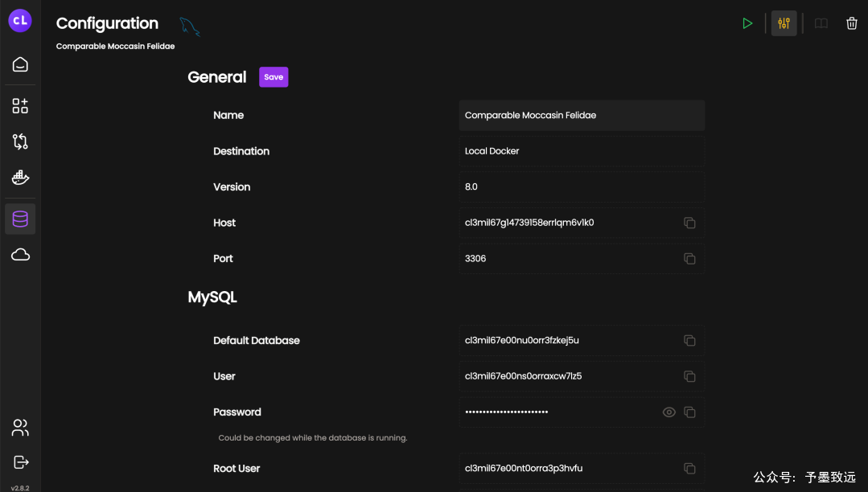Screen dimensions: 868x492
Task: Click the masked Password field
Action: pos(582,412)
